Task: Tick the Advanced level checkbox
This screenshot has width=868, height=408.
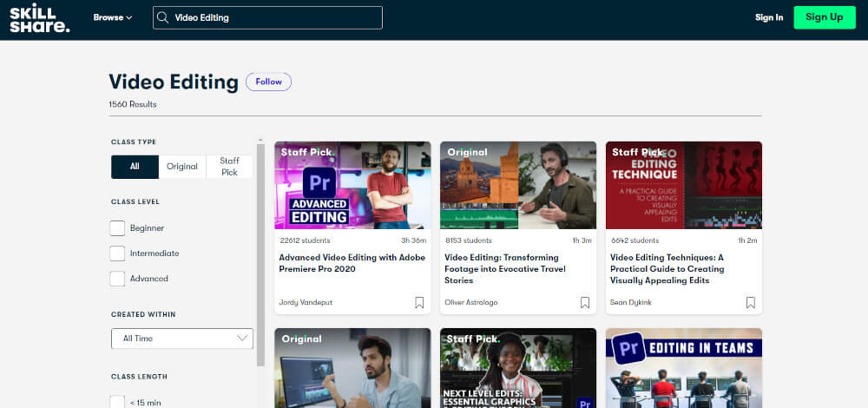Action: [x=117, y=279]
